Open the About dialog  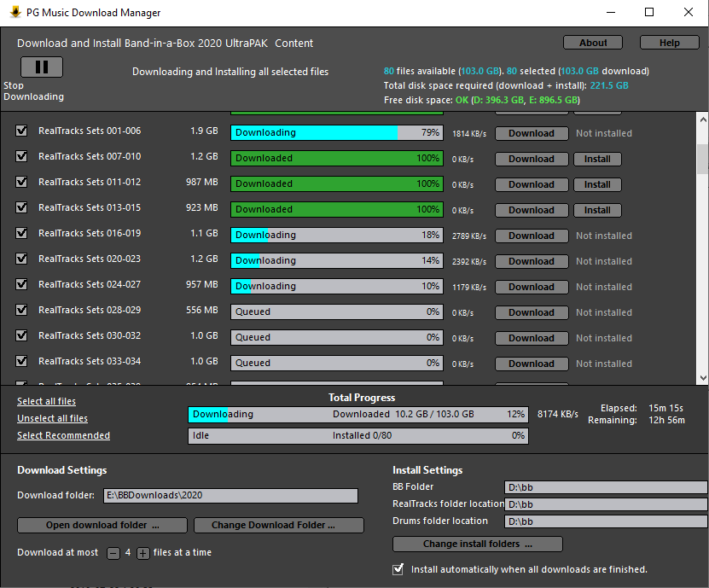coord(593,43)
